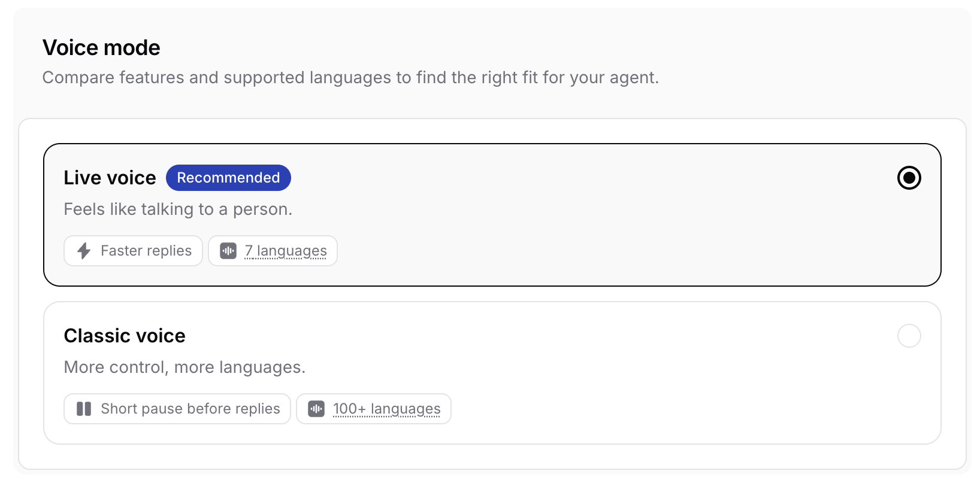Click 'Feels like talking to a person' text

point(178,209)
